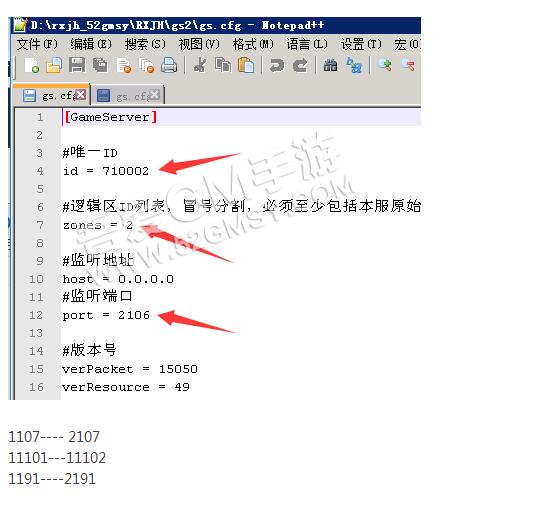Image resolution: width=560 pixels, height=517 pixels.
Task: Undo the last edit
Action: (276, 66)
